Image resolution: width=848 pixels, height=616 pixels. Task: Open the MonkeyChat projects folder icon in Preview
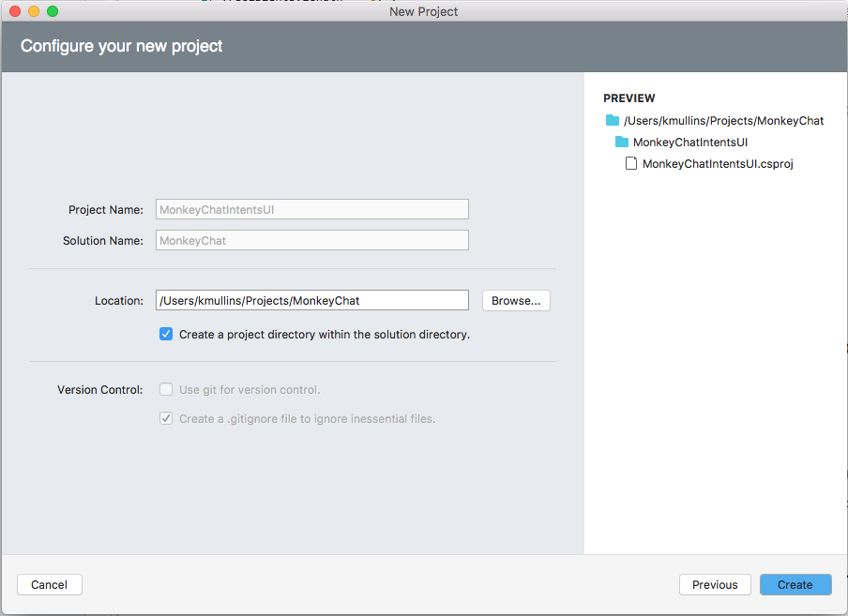[x=613, y=120]
